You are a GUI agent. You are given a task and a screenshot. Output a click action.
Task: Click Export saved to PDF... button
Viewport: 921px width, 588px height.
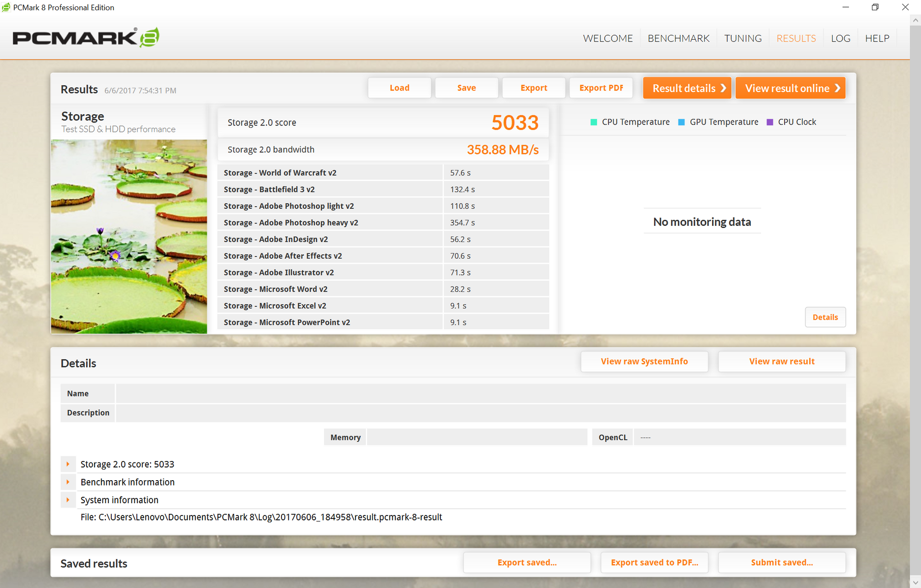pos(655,563)
